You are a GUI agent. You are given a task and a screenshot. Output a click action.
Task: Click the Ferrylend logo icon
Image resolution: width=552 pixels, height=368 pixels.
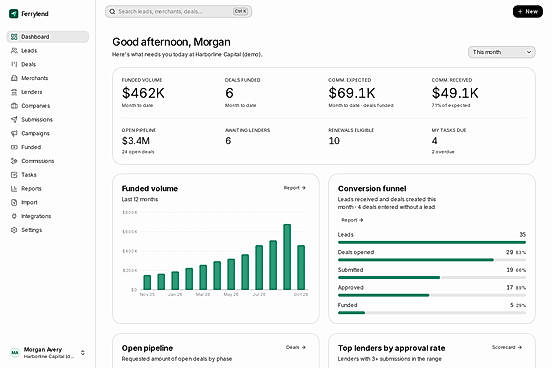coord(13,14)
